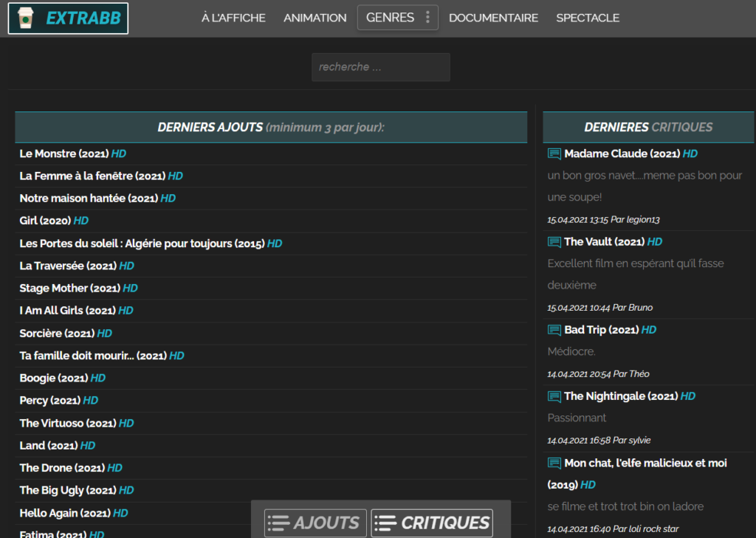The image size is (756, 538).
Task: Open The Vault (2021) review title
Action: pos(614,242)
